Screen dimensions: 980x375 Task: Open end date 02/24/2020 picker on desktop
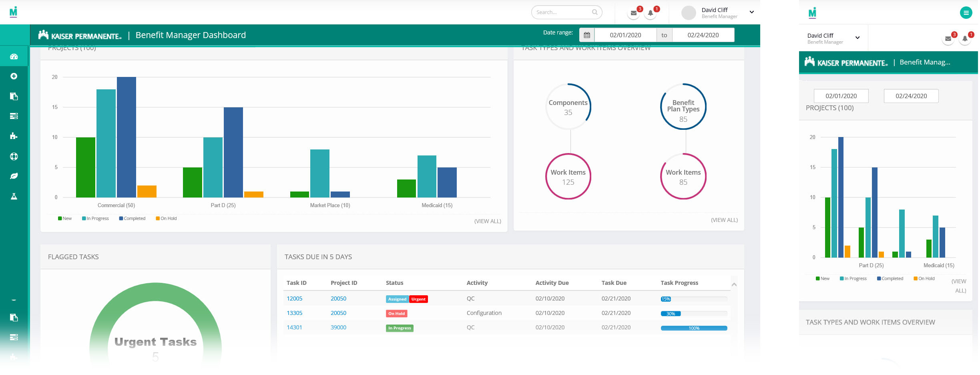[703, 35]
